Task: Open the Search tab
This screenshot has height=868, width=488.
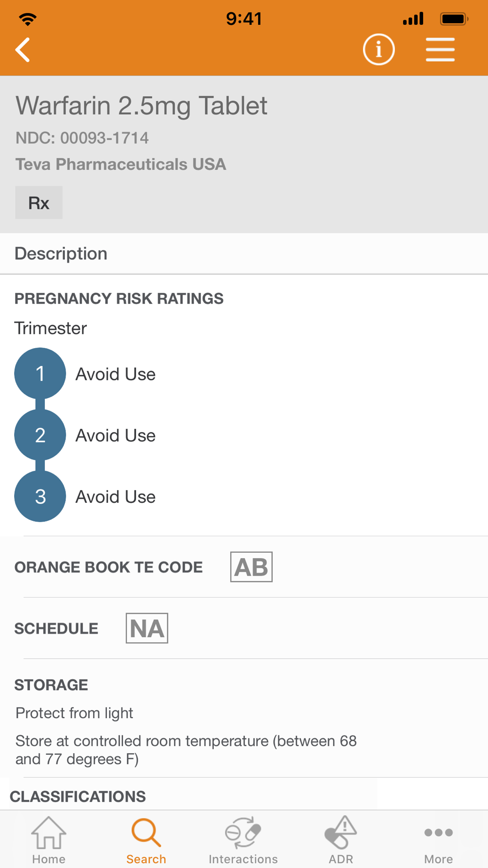Action: [146, 840]
